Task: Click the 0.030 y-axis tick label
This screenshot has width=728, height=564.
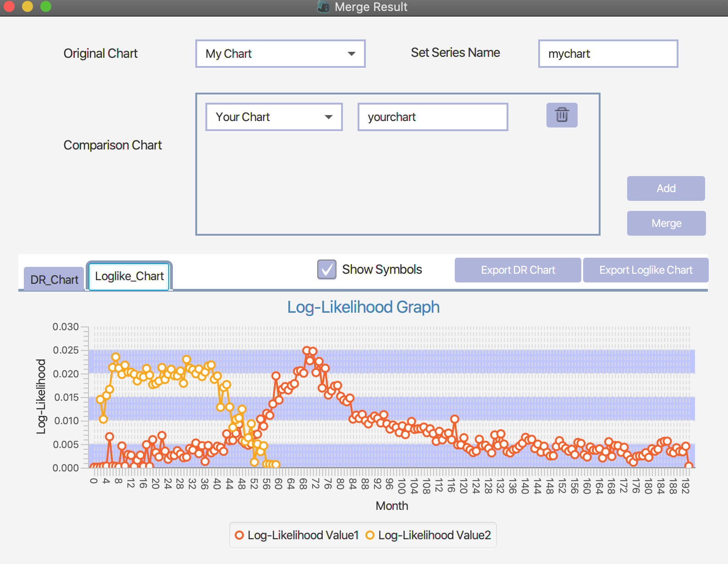Action: tap(66, 327)
